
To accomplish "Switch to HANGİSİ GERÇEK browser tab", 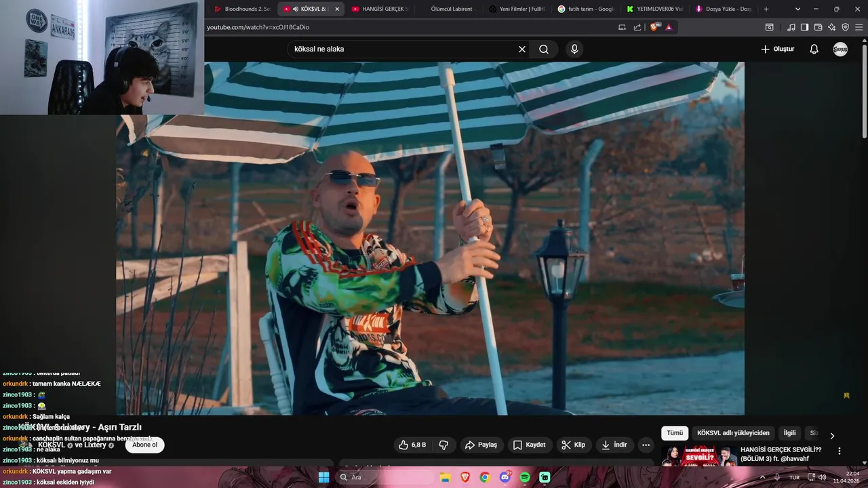I will coord(380,9).
